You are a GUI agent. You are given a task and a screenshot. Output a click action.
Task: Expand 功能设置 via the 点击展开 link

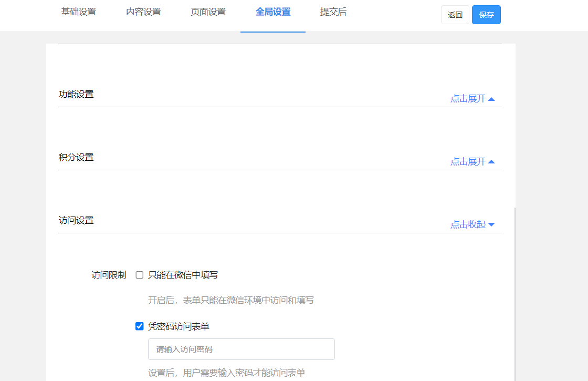[468, 99]
